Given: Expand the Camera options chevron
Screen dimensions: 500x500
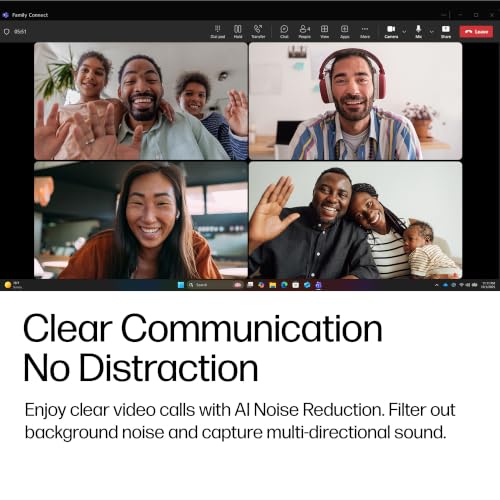Looking at the screenshot, I should click(404, 32).
